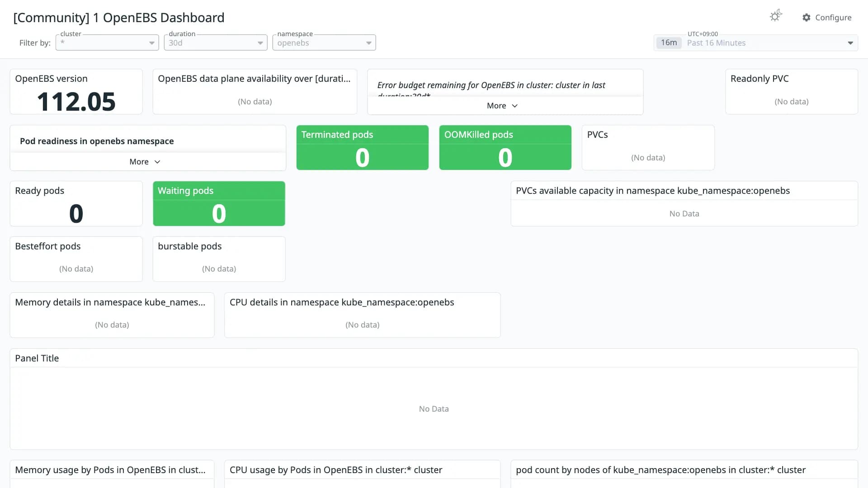Viewport: 868px width, 488px height.
Task: Toggle the light/dark theme sun icon
Action: 775,16
